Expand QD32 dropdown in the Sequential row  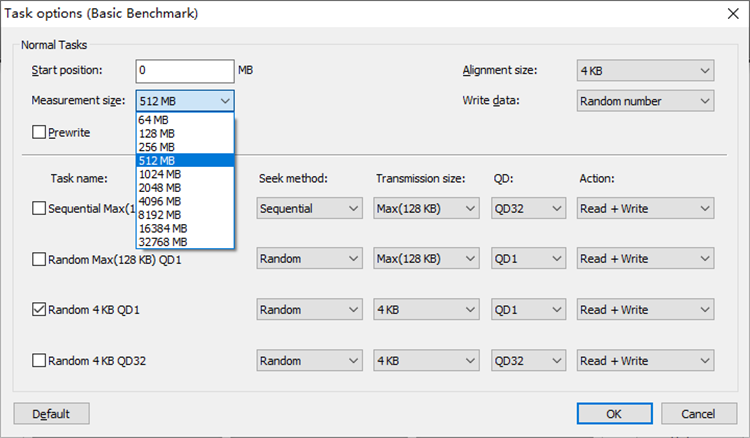point(528,208)
